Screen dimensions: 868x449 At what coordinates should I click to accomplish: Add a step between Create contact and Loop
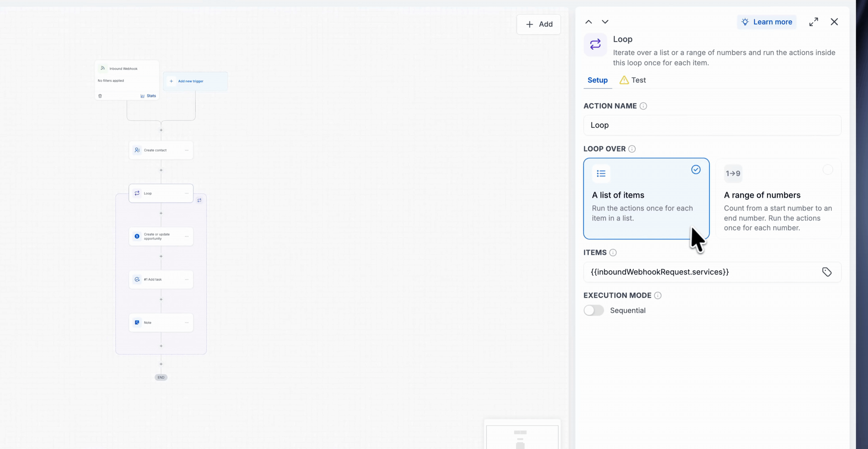pos(161,170)
